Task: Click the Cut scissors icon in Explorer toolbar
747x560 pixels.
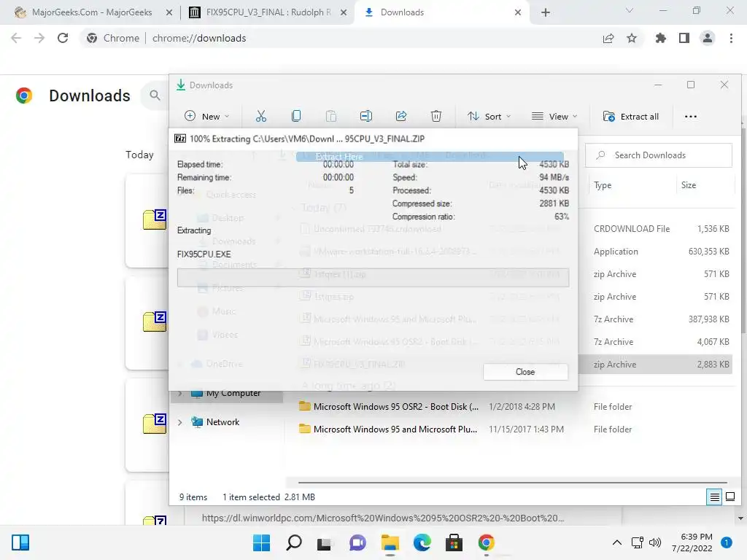Action: click(x=260, y=116)
